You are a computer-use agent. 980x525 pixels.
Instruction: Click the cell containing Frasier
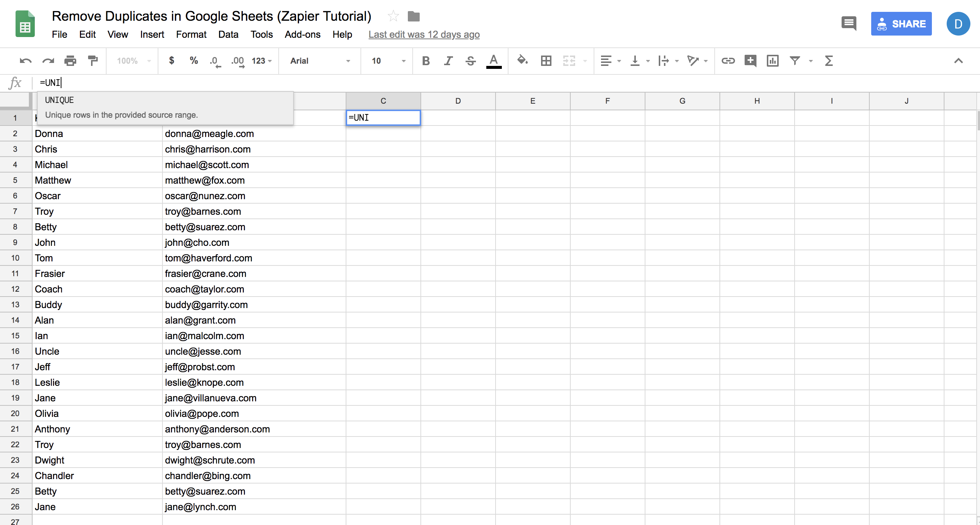(x=97, y=273)
